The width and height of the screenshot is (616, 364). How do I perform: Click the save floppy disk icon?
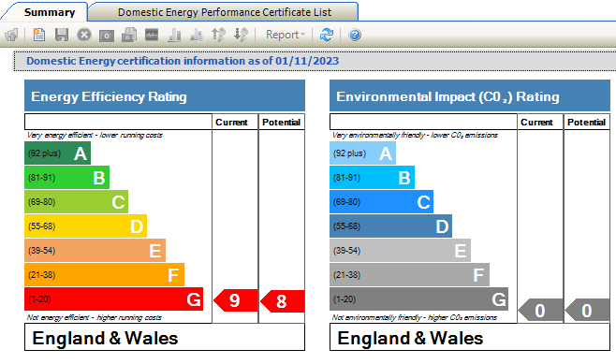tap(61, 35)
